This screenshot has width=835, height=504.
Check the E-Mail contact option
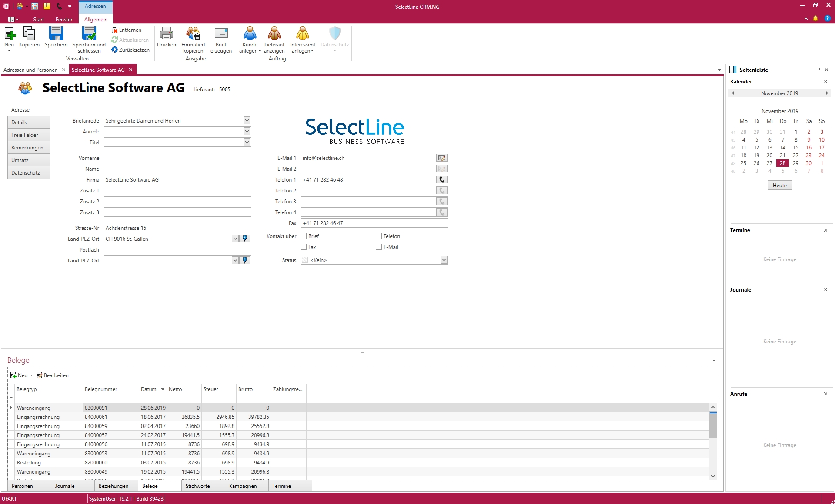click(379, 247)
